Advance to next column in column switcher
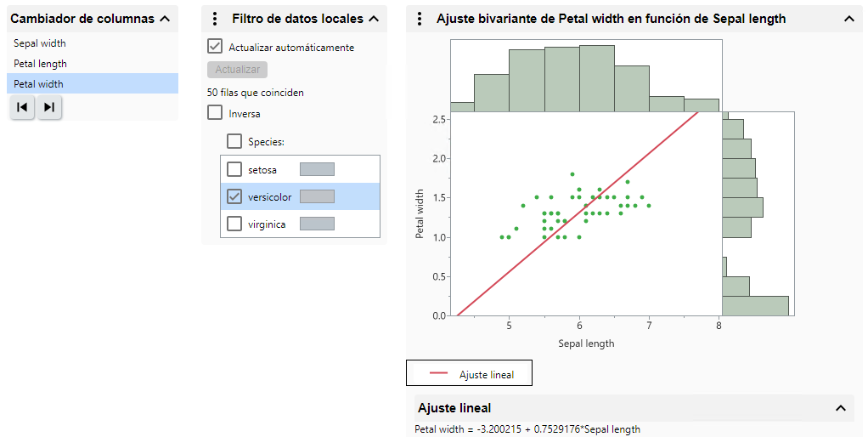The height and width of the screenshot is (437, 868). [x=49, y=107]
